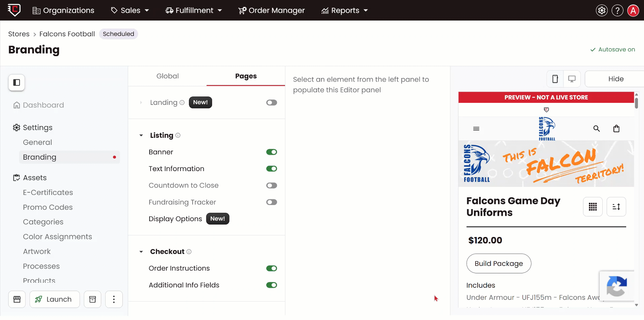The height and width of the screenshot is (320, 644).
Task: Enable the Landing page toggle
Action: (x=272, y=103)
